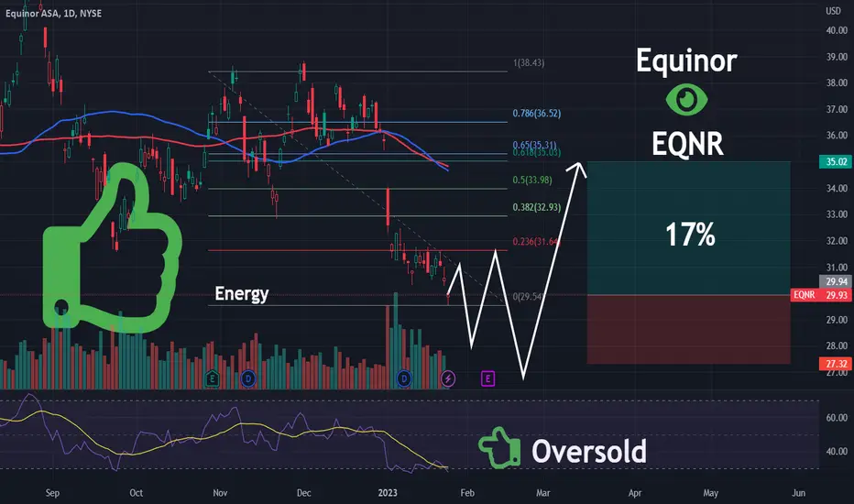The image size is (854, 504).
Task: Click the USD currency label
Action: [x=833, y=11]
